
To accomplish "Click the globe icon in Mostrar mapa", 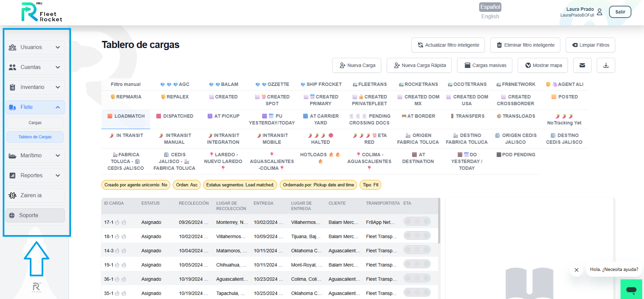I will pyautogui.click(x=528, y=65).
